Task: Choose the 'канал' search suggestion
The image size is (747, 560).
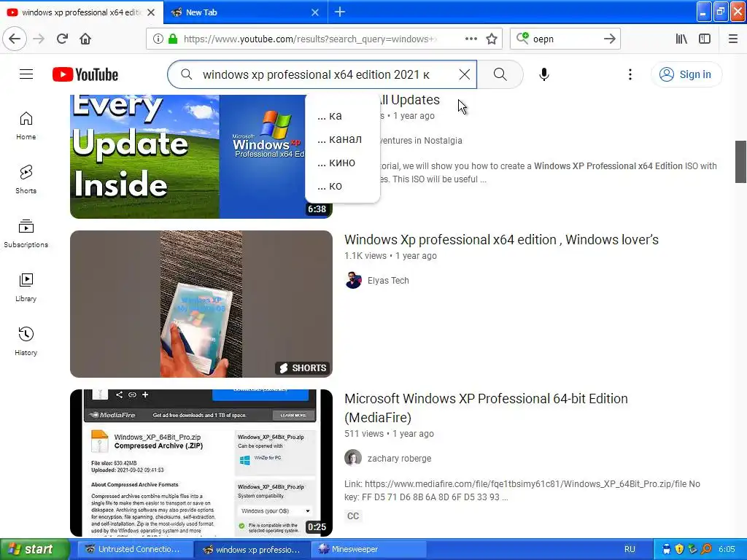Action: click(x=342, y=139)
